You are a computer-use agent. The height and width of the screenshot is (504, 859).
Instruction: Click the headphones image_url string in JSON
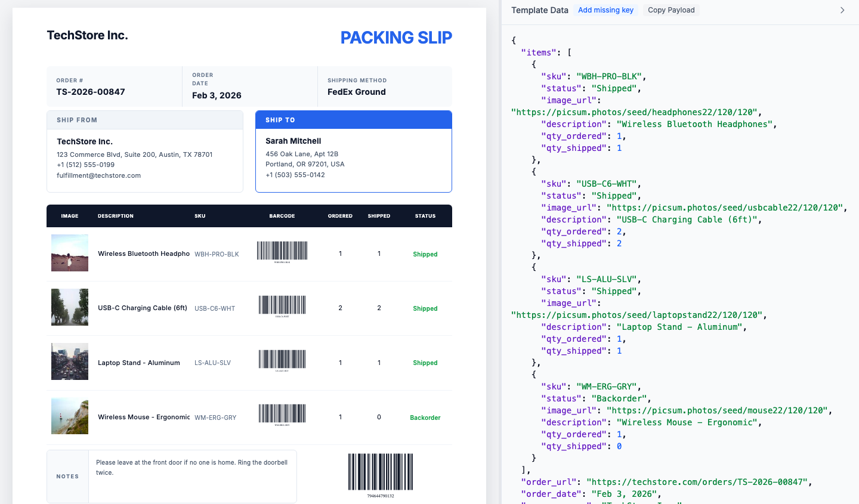[634, 112]
